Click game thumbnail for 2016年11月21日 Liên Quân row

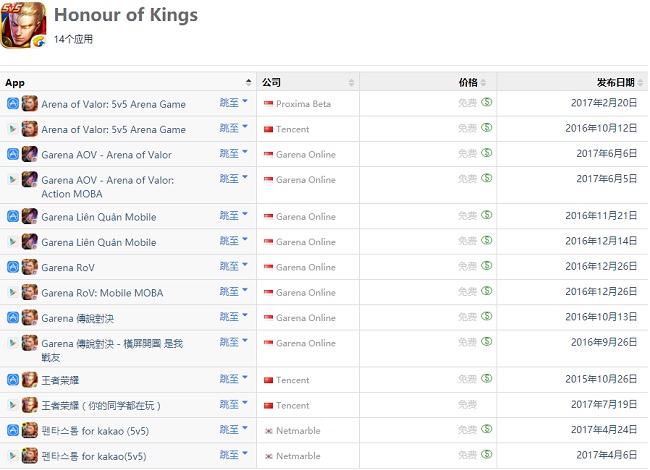pos(29,216)
